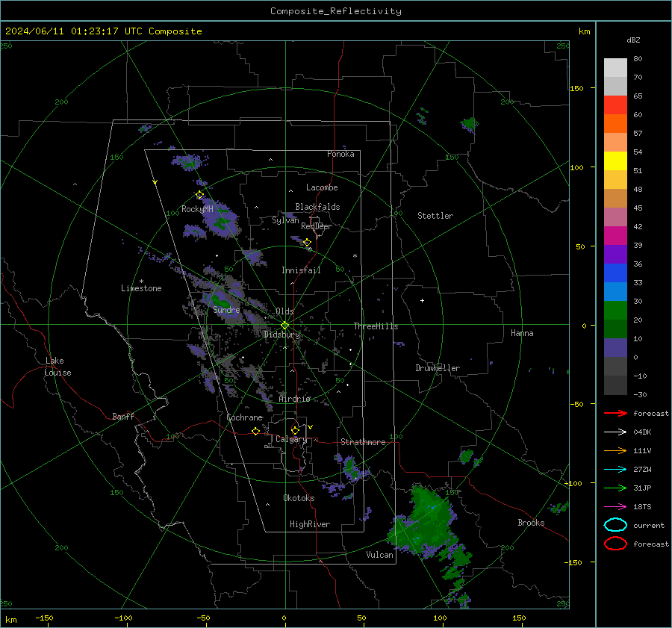Select the magenta 42-39 dBZ swatch

615,236
